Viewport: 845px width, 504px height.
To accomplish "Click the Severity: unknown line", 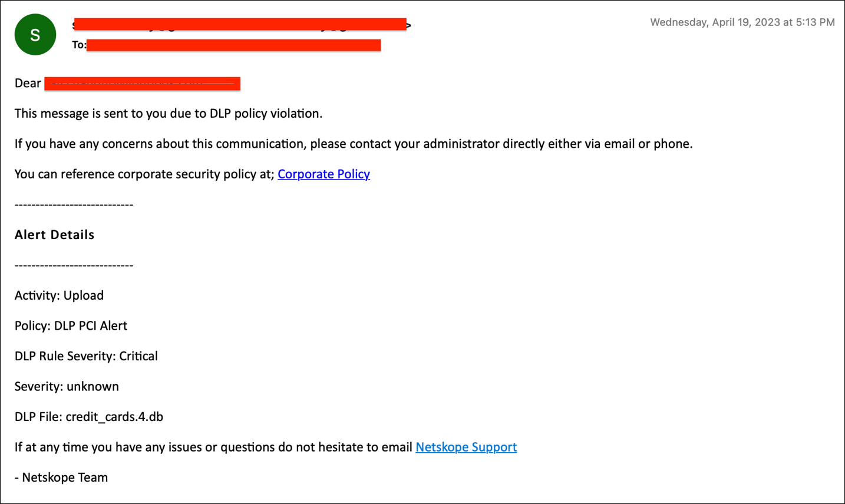I will 67,386.
